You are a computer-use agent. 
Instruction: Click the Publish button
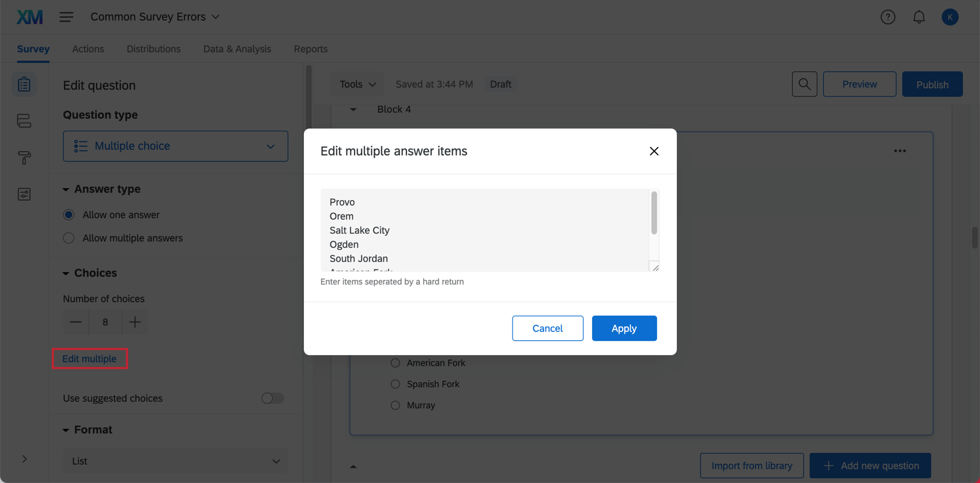click(x=932, y=84)
